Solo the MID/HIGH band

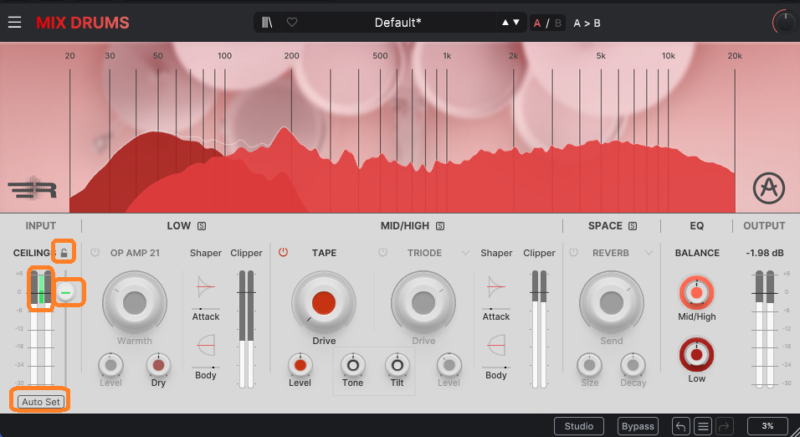pos(440,226)
